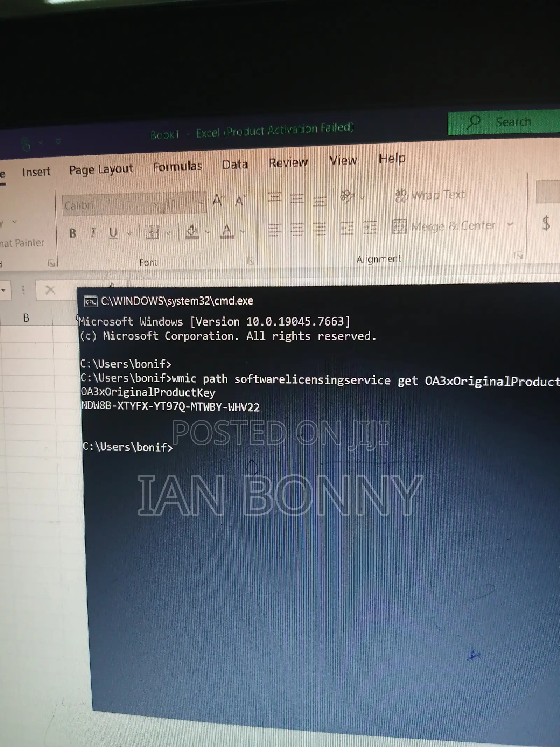Image resolution: width=560 pixels, height=747 pixels.
Task: Click the cmd.exe window title bar icon
Action: coord(90,301)
